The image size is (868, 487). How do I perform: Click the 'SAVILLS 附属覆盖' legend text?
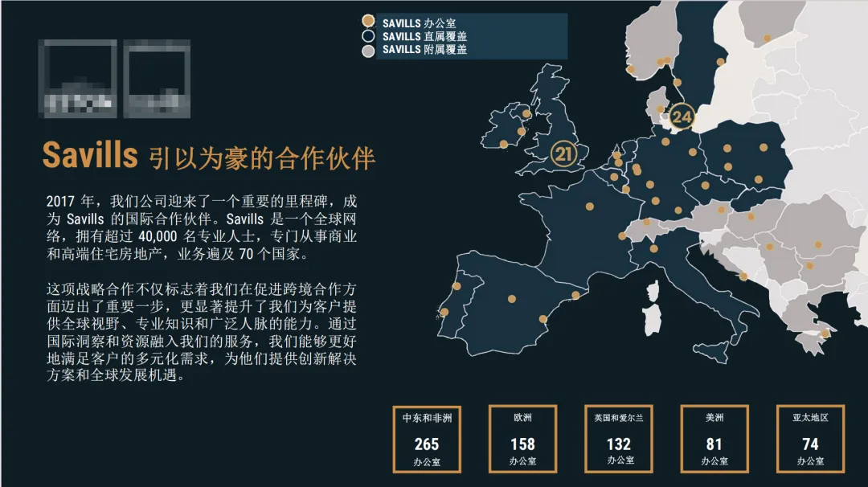(x=424, y=49)
